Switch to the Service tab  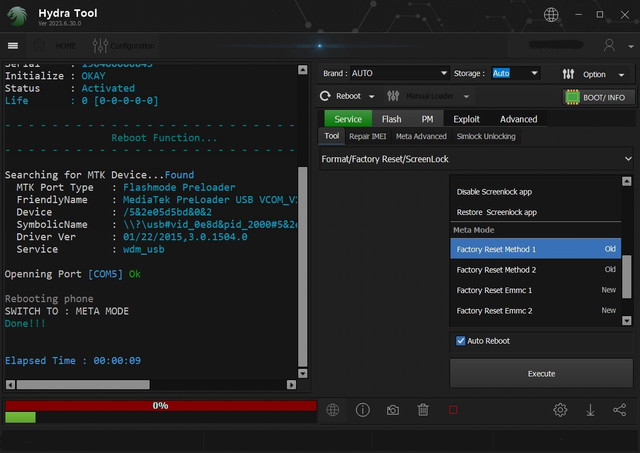click(x=348, y=119)
